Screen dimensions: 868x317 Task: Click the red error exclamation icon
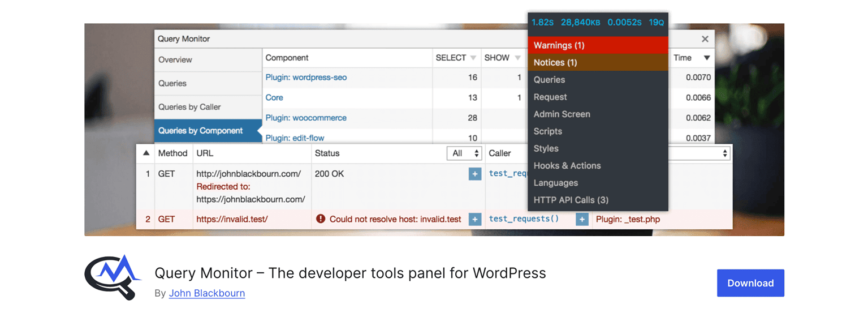(x=321, y=219)
